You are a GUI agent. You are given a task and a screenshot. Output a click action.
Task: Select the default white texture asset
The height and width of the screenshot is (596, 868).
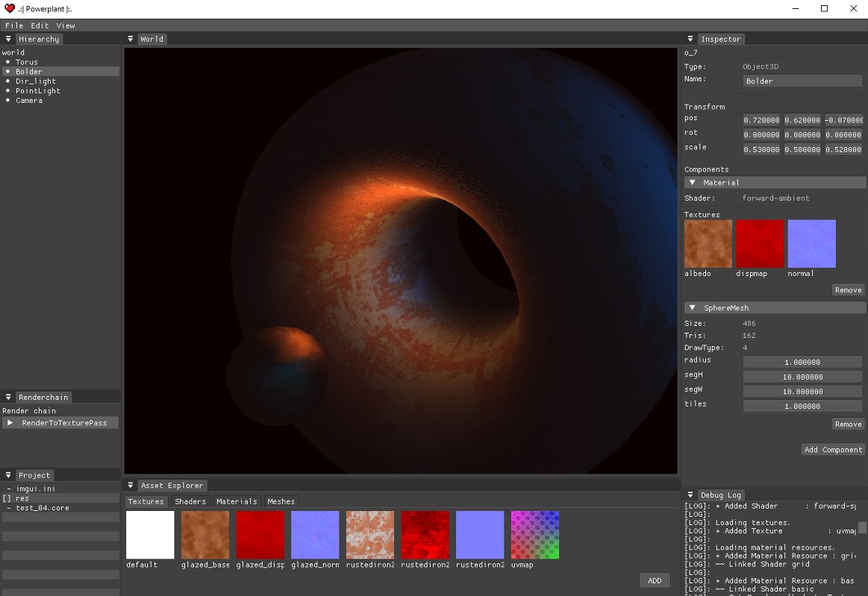(150, 535)
